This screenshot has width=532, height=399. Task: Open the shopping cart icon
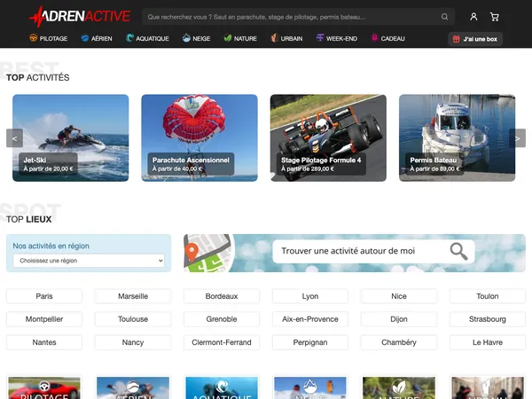click(x=495, y=17)
